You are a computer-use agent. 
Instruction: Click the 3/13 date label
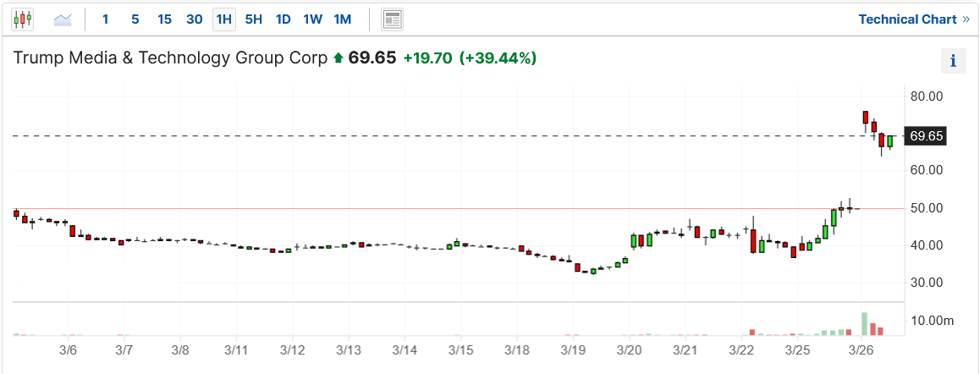[349, 349]
